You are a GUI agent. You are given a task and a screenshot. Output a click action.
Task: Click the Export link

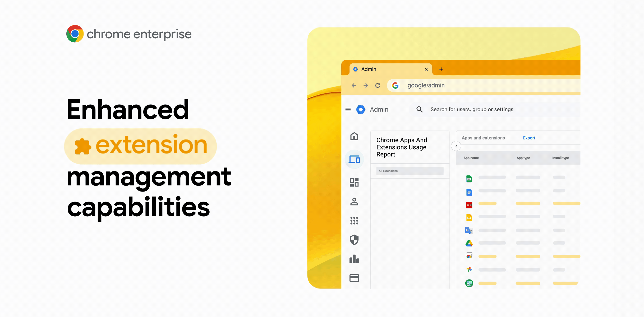[529, 138]
